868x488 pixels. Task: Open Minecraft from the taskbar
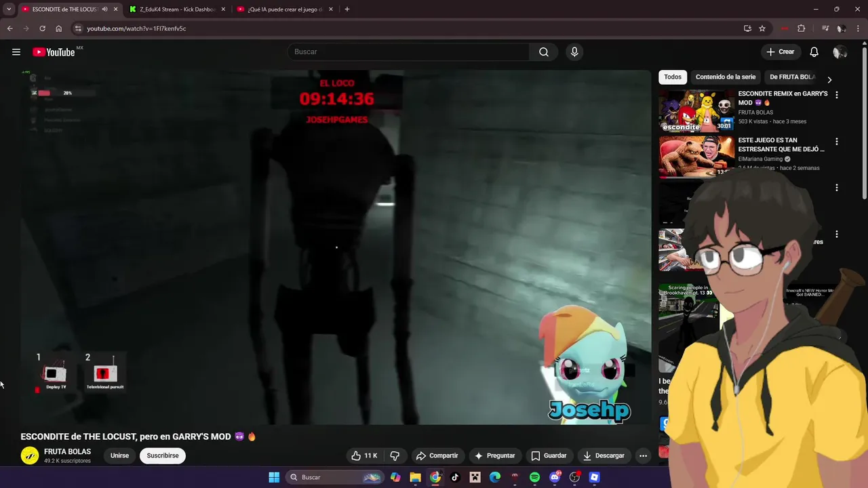pyautogui.click(x=475, y=477)
